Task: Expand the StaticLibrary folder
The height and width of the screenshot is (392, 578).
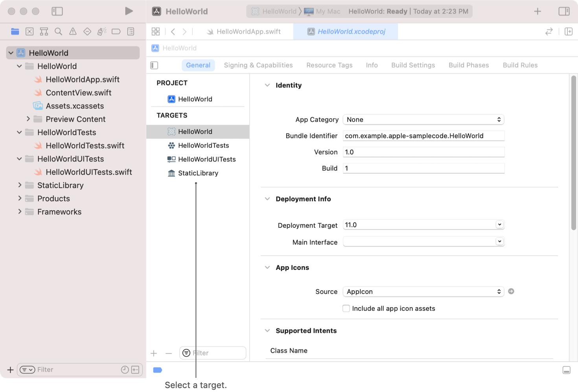Action: 20,185
